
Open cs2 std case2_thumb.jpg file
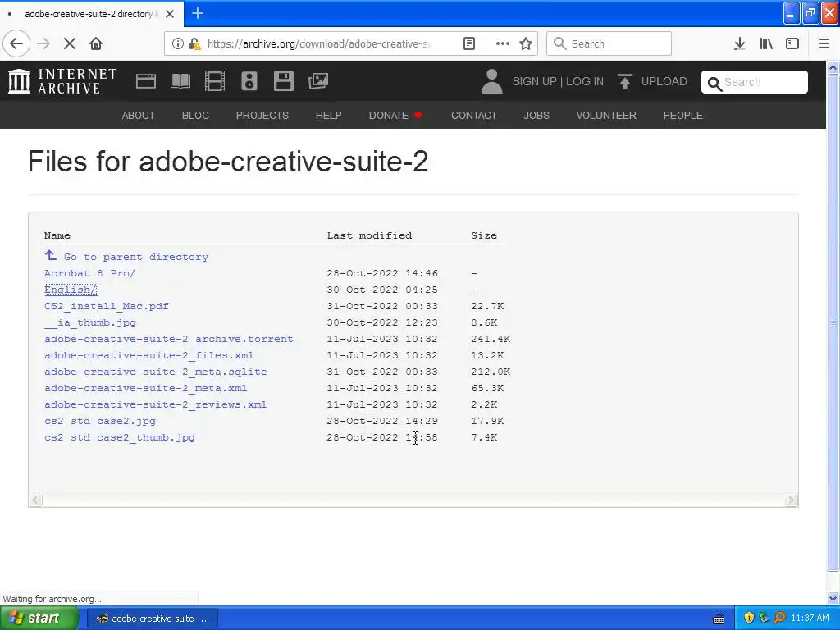tap(120, 437)
